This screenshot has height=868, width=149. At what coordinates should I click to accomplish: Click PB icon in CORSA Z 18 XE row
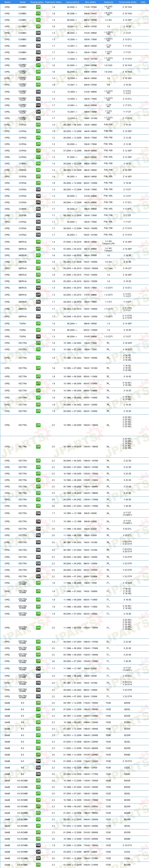click(x=38, y=183)
